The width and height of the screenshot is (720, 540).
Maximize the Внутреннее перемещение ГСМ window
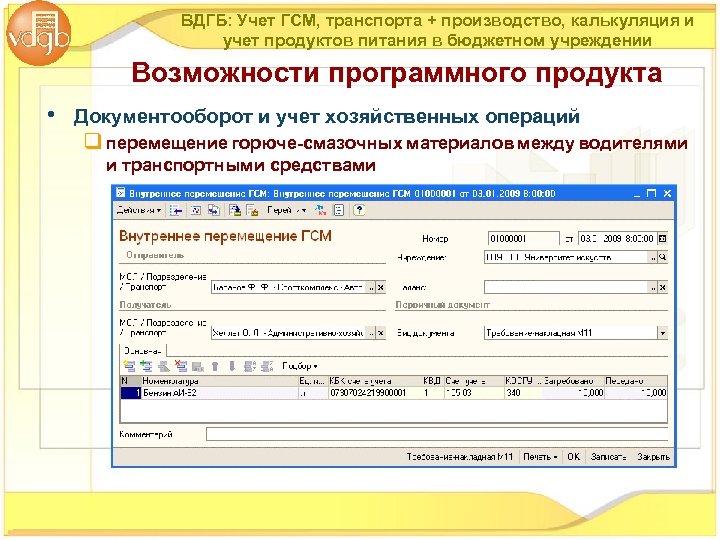pos(652,194)
